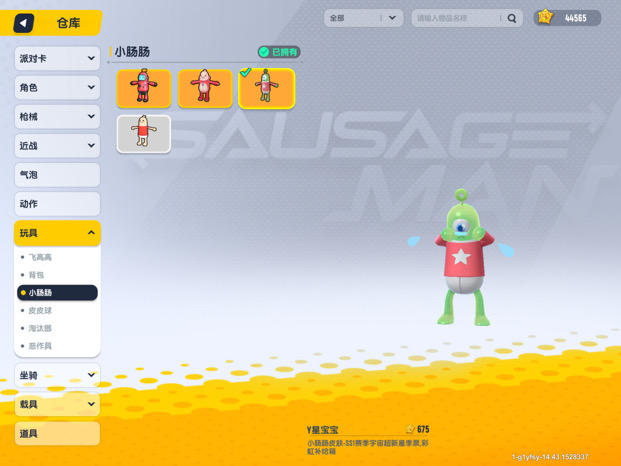Screen dimensions: 621x466
Task: Select the checked green alien skin thumbnail
Action: [x=267, y=88]
